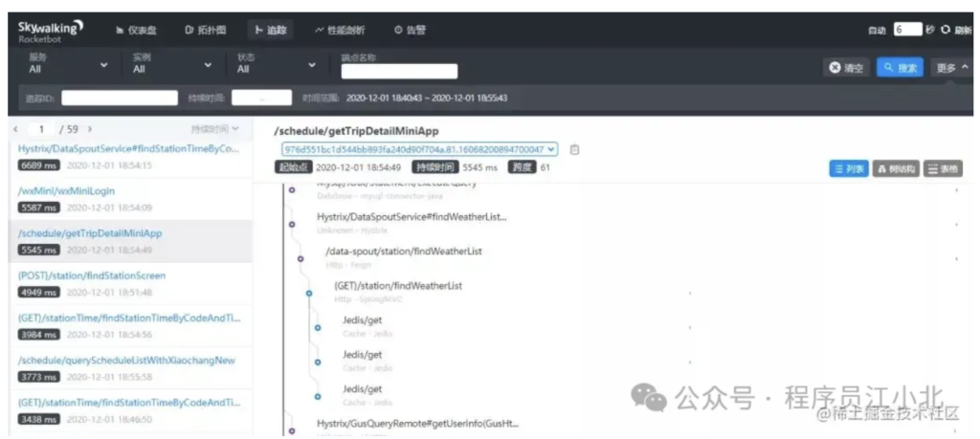This screenshot has width=980, height=439.
Task: Switch to the 追踪 trace tab
Action: pyautogui.click(x=270, y=30)
